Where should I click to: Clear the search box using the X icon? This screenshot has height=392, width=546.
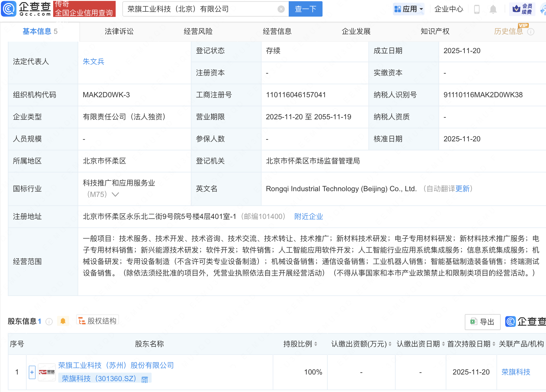281,9
